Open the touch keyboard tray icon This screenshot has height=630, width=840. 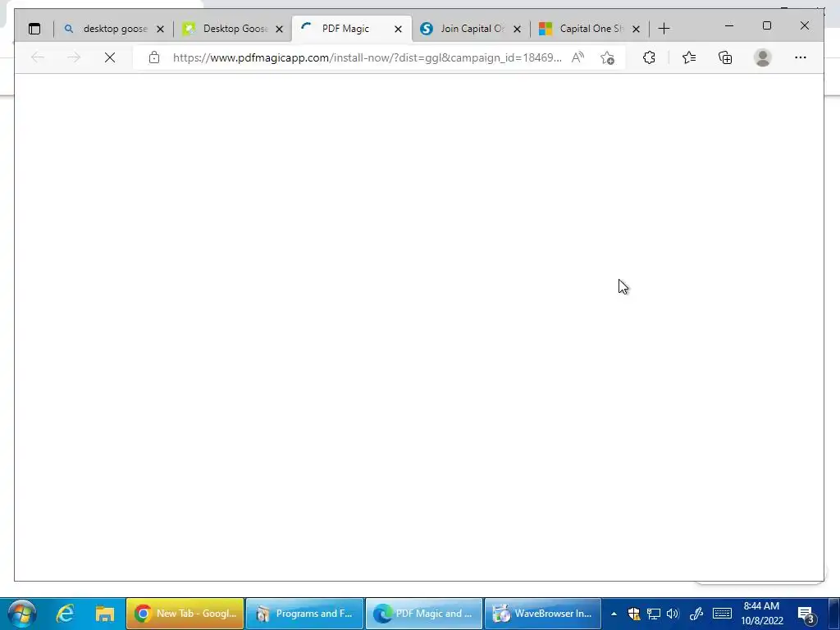pos(722,614)
